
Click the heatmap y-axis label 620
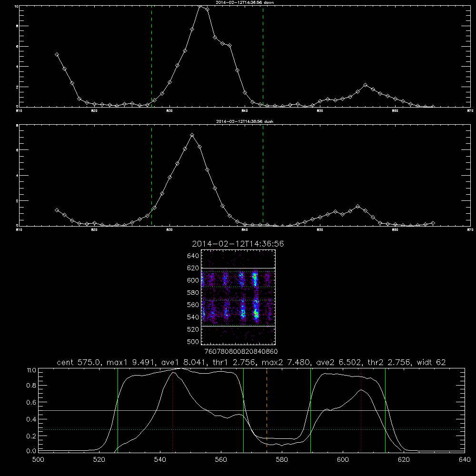[193, 268]
